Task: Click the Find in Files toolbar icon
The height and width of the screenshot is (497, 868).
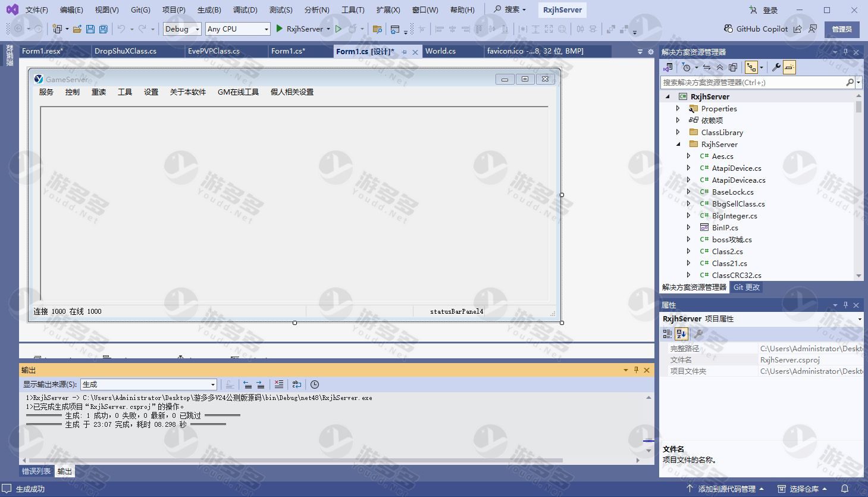Action: (x=377, y=29)
